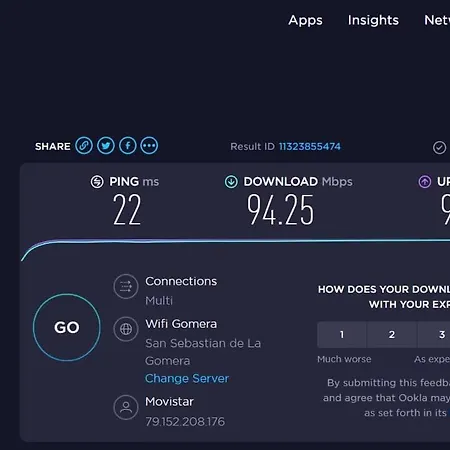Click the Much worse rating label
The image size is (450, 450).
(x=344, y=359)
